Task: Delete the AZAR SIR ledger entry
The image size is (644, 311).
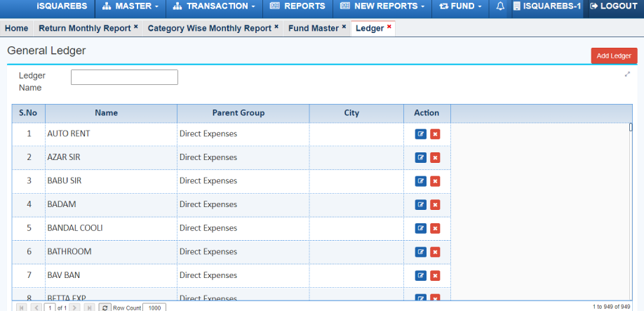Action: (435, 157)
